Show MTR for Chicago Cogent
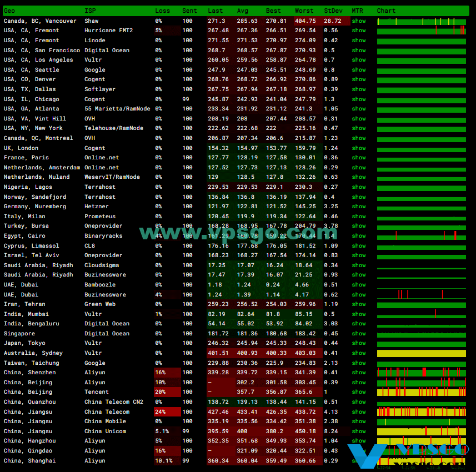This screenshot has height=472, width=476. pos(358,99)
